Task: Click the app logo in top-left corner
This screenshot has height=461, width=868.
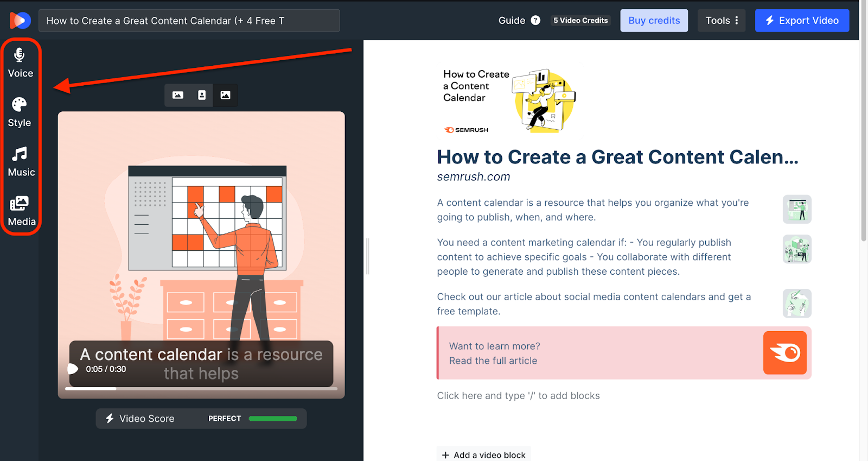Action: pyautogui.click(x=20, y=21)
